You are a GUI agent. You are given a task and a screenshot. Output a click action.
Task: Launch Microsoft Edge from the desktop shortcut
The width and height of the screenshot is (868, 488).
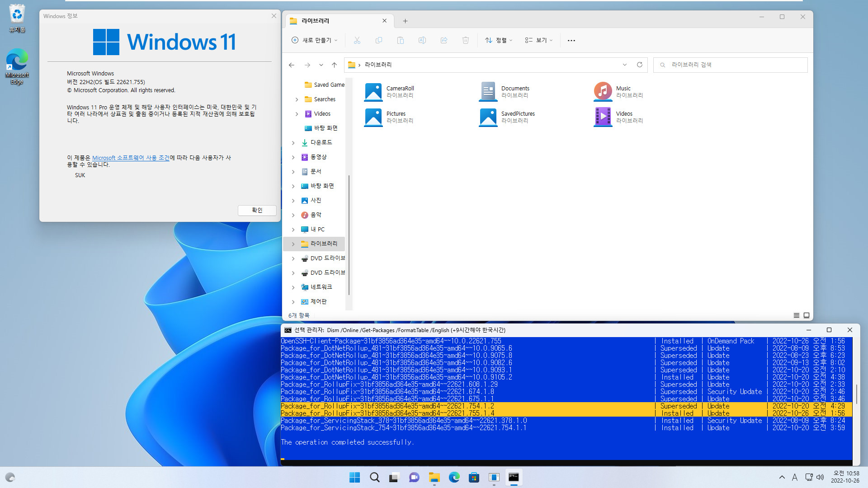[17, 66]
